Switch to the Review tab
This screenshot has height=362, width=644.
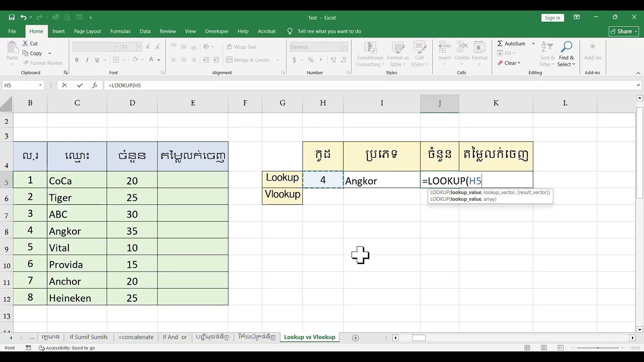click(x=168, y=31)
